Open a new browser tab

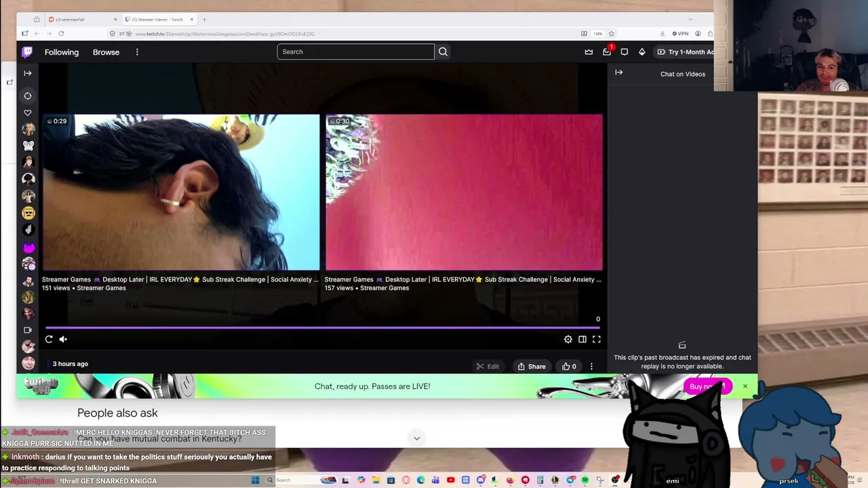click(x=204, y=20)
